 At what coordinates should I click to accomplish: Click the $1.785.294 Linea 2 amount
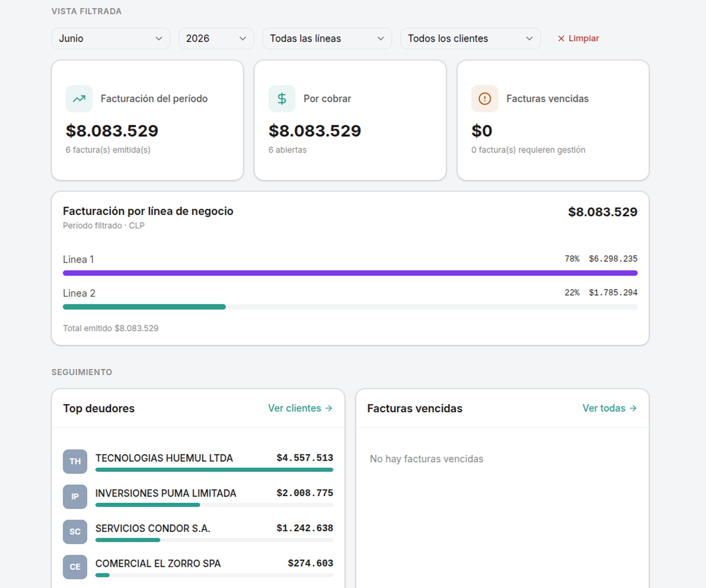coord(613,292)
